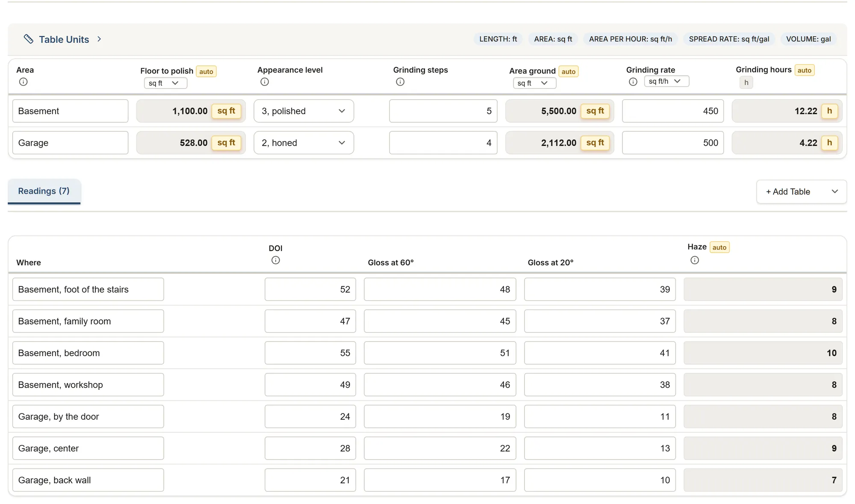The width and height of the screenshot is (855, 504).
Task: Open info icon beside Grinding rate unit
Action: coord(633,82)
